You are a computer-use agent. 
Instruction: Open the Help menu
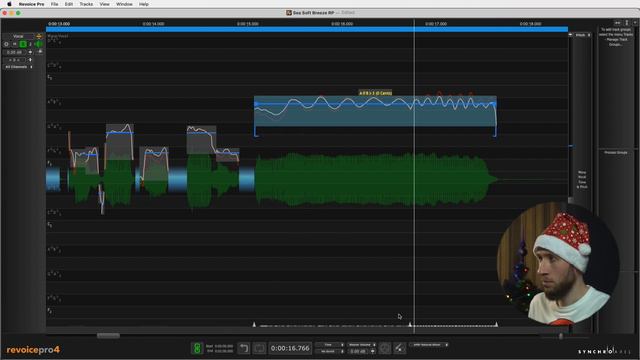144,4
